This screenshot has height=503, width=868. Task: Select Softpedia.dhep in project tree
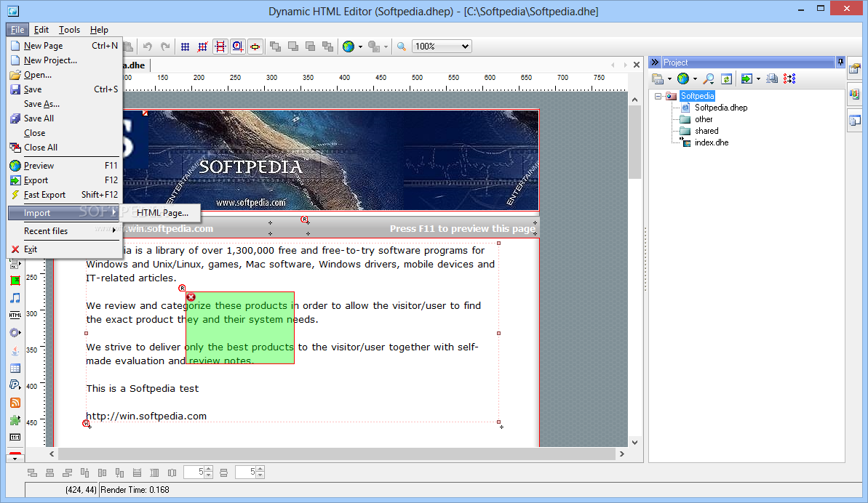(721, 108)
